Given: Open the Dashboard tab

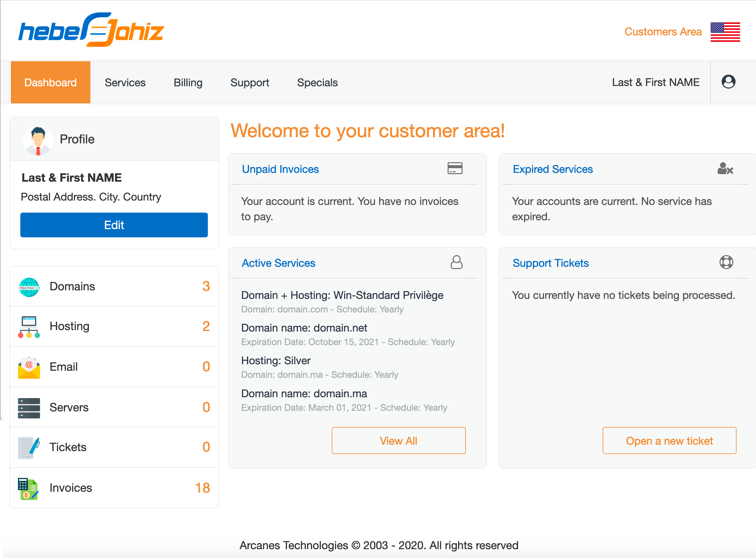Looking at the screenshot, I should 51,82.
